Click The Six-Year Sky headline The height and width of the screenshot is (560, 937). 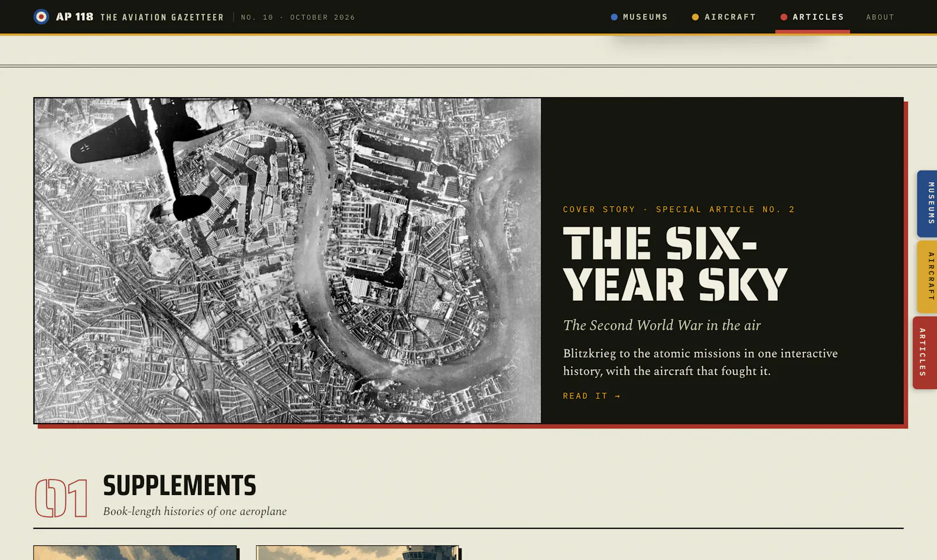pos(675,264)
